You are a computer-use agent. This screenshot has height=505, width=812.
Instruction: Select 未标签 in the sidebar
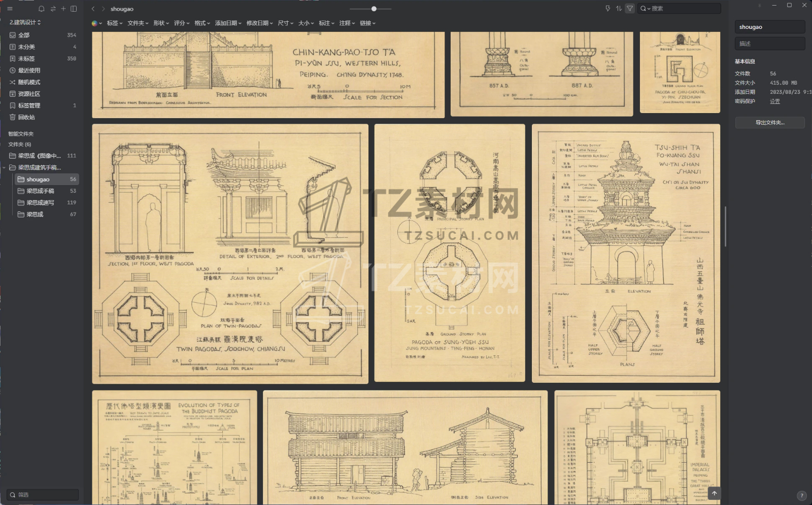coord(26,58)
